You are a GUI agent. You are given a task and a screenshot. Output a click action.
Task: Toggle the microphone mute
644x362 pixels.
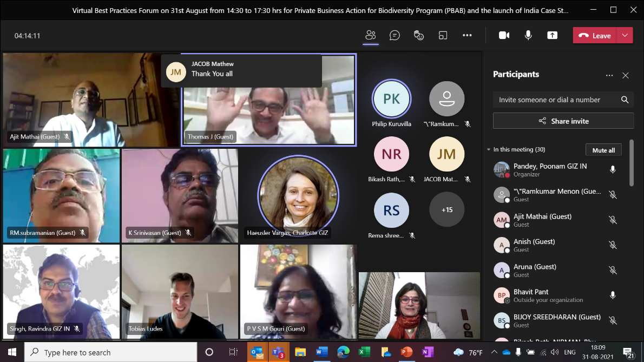(x=528, y=35)
